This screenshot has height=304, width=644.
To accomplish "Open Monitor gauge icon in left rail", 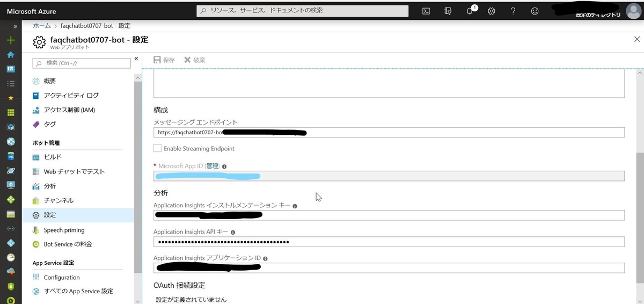I will point(11,257).
